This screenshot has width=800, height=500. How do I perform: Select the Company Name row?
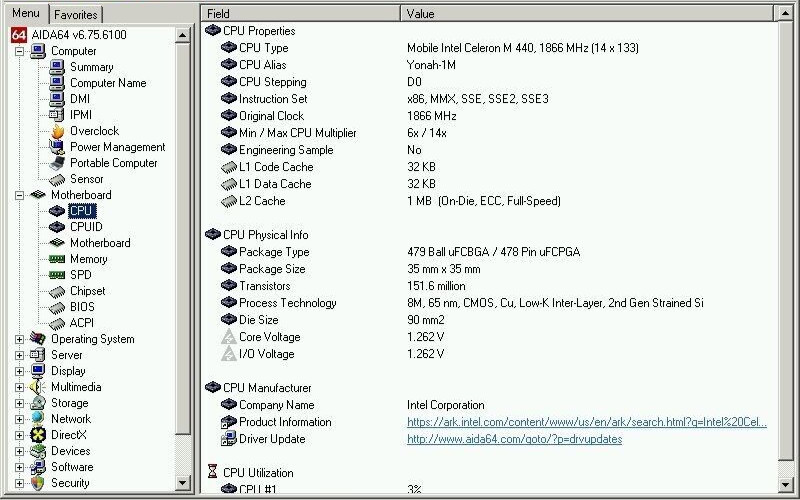[x=490, y=405]
